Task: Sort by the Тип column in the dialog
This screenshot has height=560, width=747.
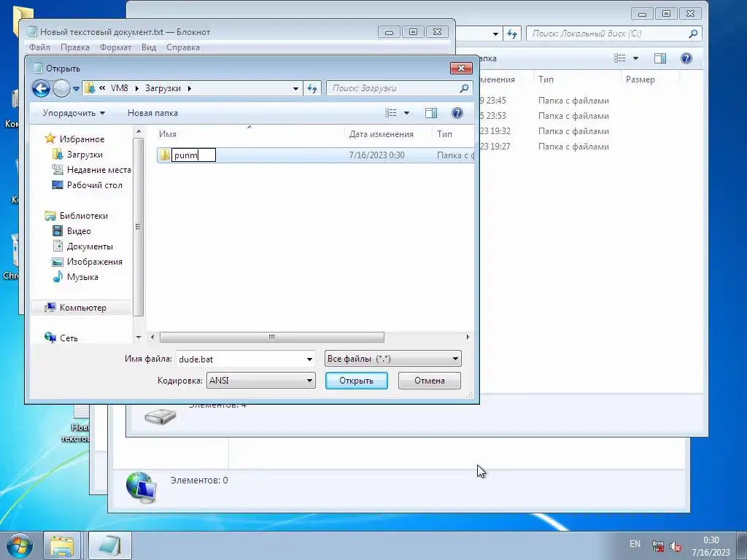Action: pyautogui.click(x=444, y=134)
